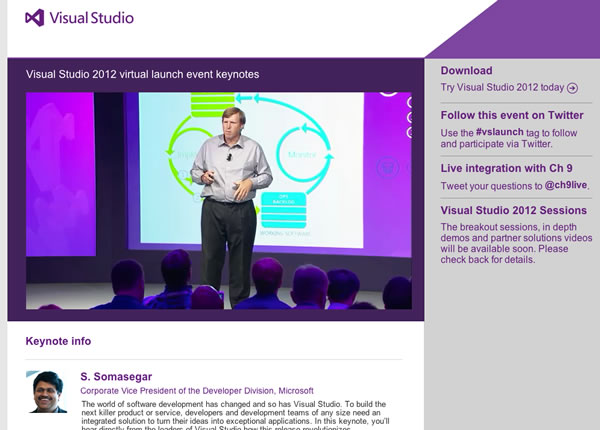Open the @ch9live Twitter handle
The height and width of the screenshot is (430, 600).
point(566,185)
